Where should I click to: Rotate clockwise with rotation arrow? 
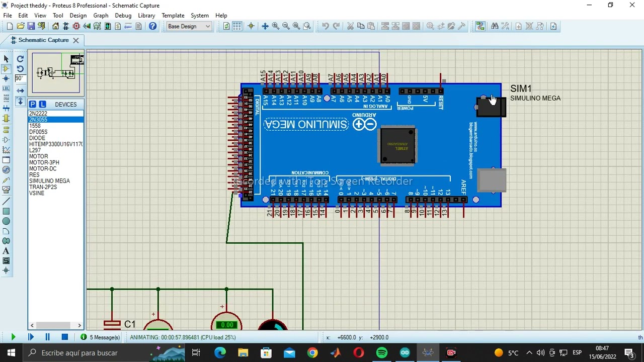coord(20,59)
